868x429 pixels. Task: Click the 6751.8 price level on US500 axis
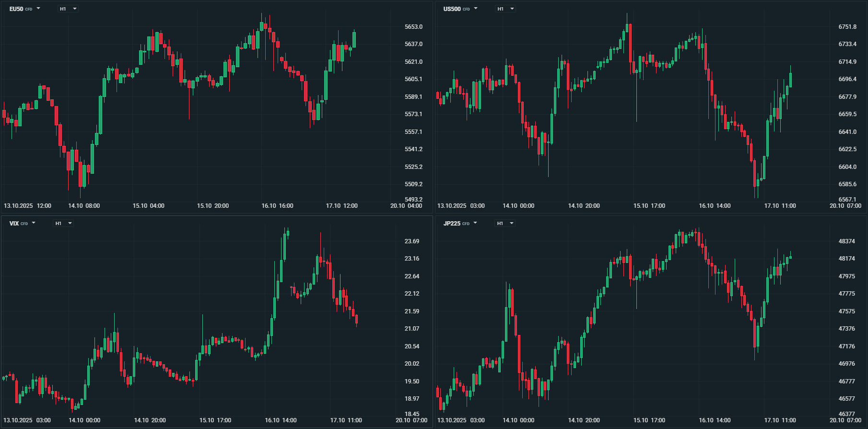tap(847, 27)
